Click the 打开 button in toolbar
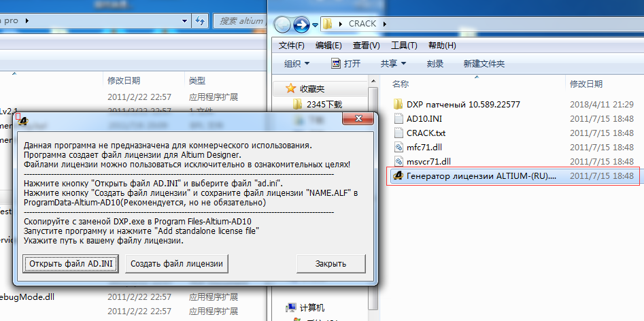This screenshot has height=321, width=644. point(345,63)
